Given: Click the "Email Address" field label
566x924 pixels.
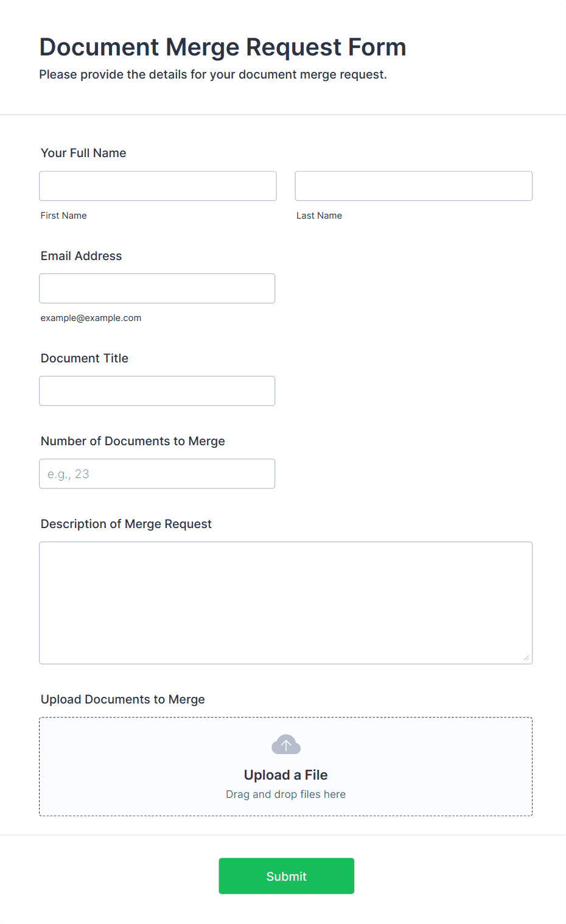Looking at the screenshot, I should coord(81,256).
